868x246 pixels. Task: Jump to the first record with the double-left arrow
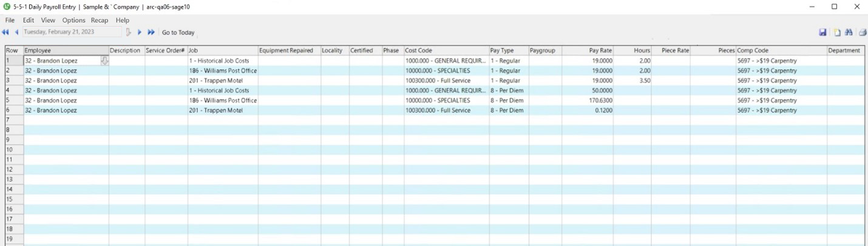5,32
